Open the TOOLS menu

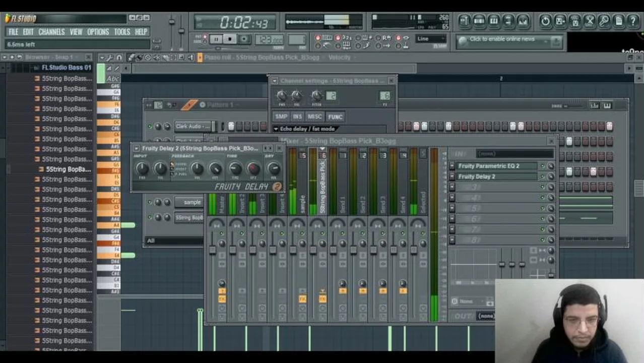(x=122, y=32)
